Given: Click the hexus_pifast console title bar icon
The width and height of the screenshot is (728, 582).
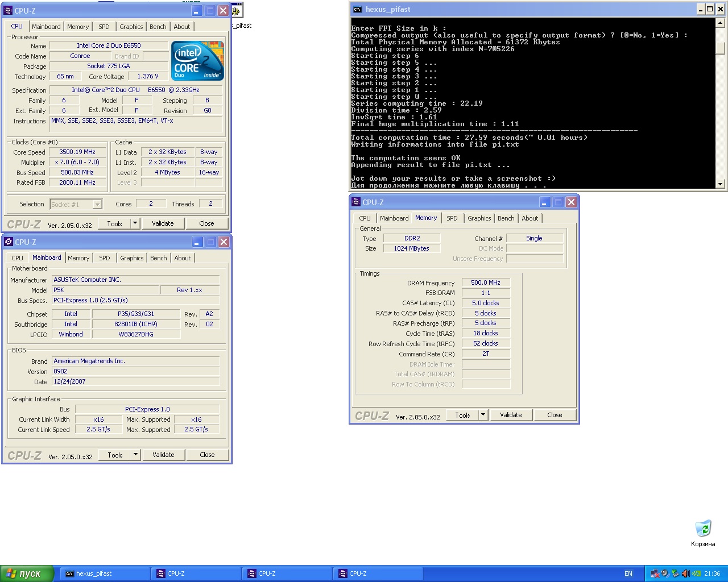Looking at the screenshot, I should 357,9.
